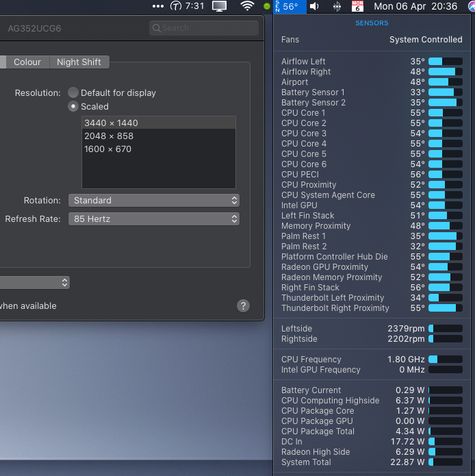The width and height of the screenshot is (475, 476).
Task: Click Intel GPU Frequency row
Action: click(372, 370)
